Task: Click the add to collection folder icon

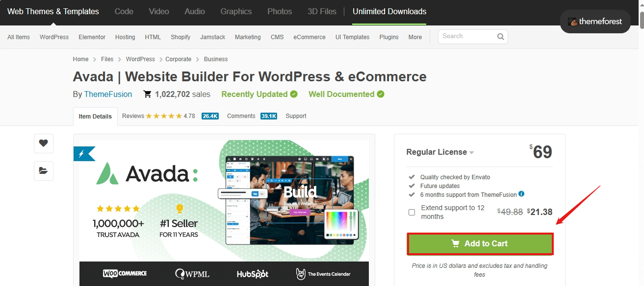Action: [x=44, y=171]
